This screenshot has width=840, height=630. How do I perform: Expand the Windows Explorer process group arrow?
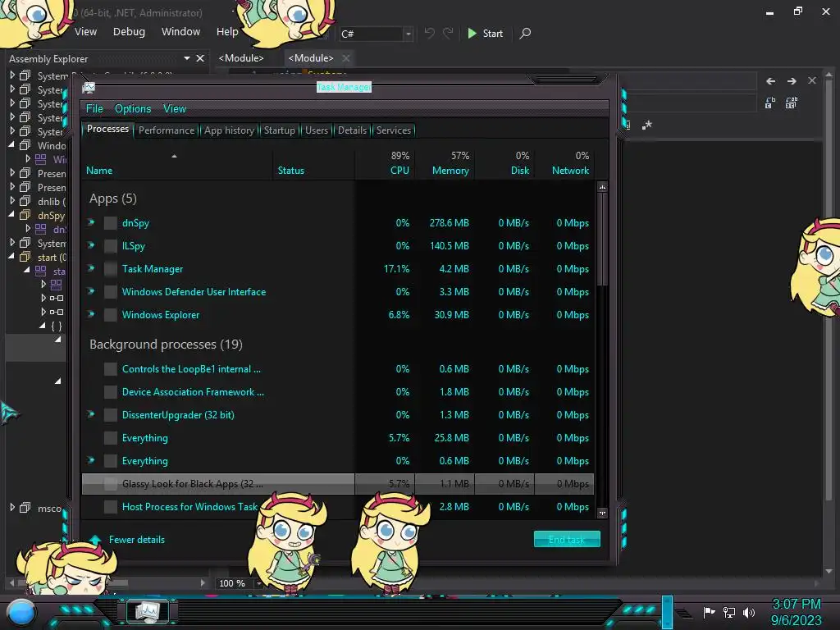(x=92, y=314)
